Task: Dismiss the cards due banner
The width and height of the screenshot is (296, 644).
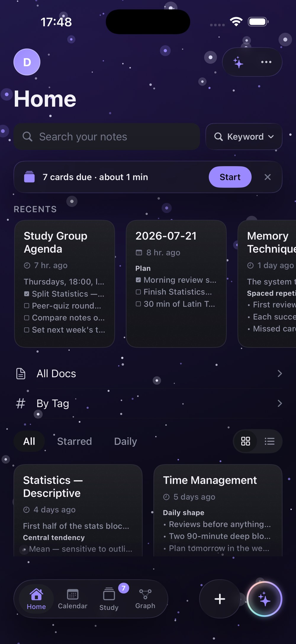Action: tap(268, 177)
